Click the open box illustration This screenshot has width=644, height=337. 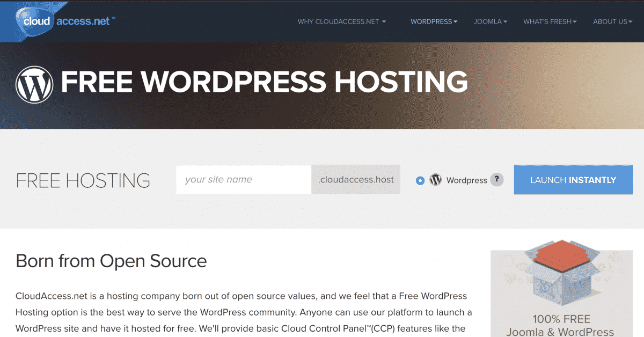tap(561, 274)
